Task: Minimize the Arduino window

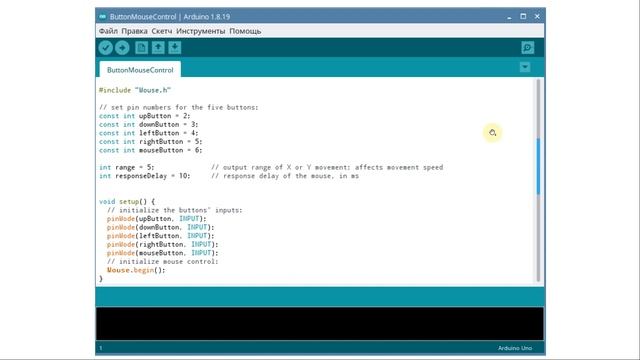Action: point(509,17)
